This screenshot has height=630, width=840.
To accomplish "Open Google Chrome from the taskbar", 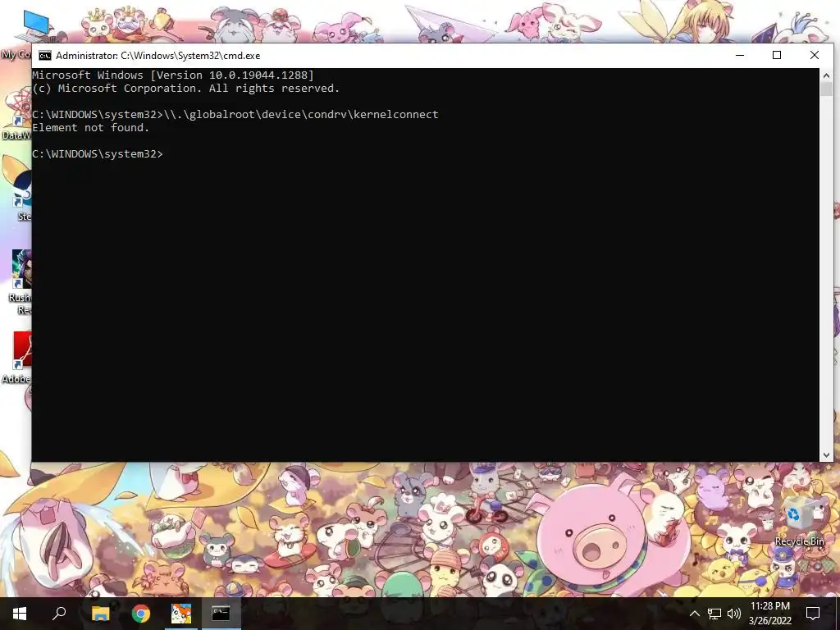I will 141,614.
